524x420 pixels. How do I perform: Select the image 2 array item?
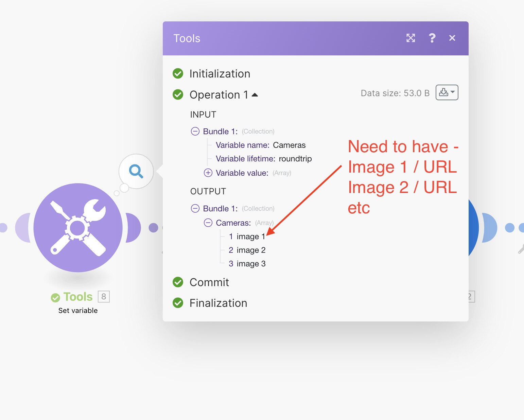pos(247,250)
